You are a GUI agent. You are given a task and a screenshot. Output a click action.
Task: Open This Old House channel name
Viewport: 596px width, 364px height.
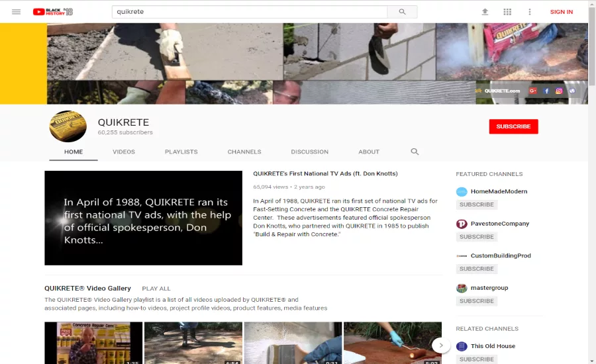pyautogui.click(x=493, y=345)
